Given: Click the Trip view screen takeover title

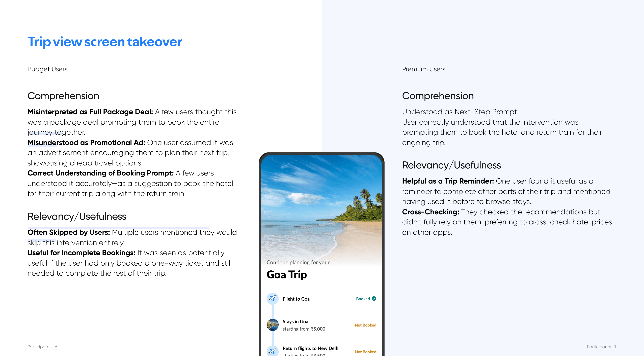Looking at the screenshot, I should pos(105,42).
